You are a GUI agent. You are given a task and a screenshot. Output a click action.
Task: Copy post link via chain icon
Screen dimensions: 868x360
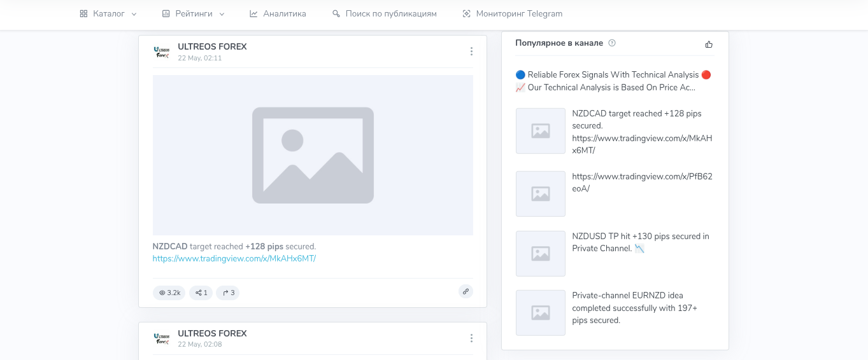(x=466, y=291)
